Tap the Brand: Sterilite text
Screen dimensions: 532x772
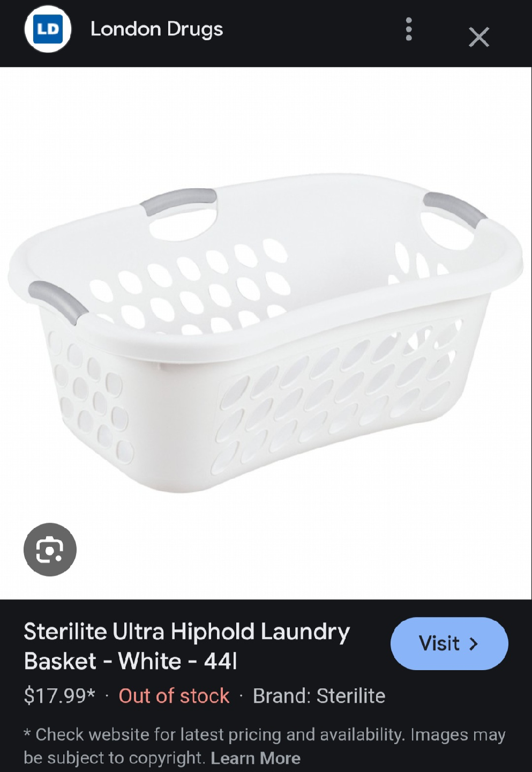[x=319, y=696]
